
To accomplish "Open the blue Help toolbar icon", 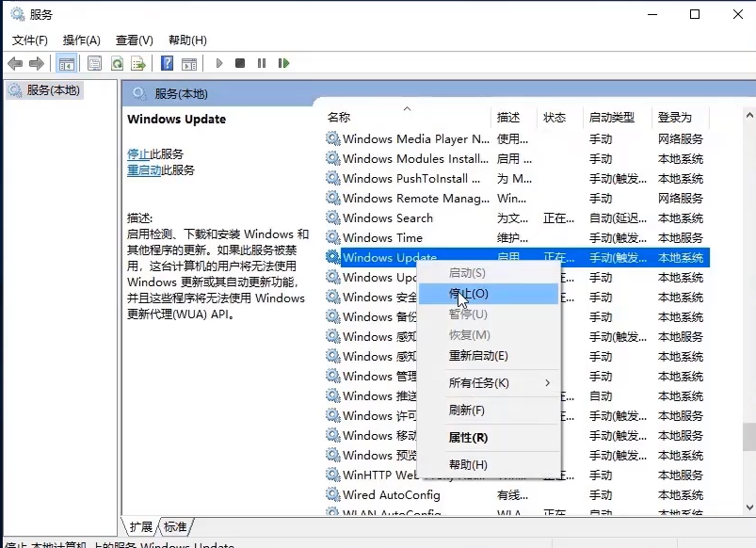I will tap(167, 63).
